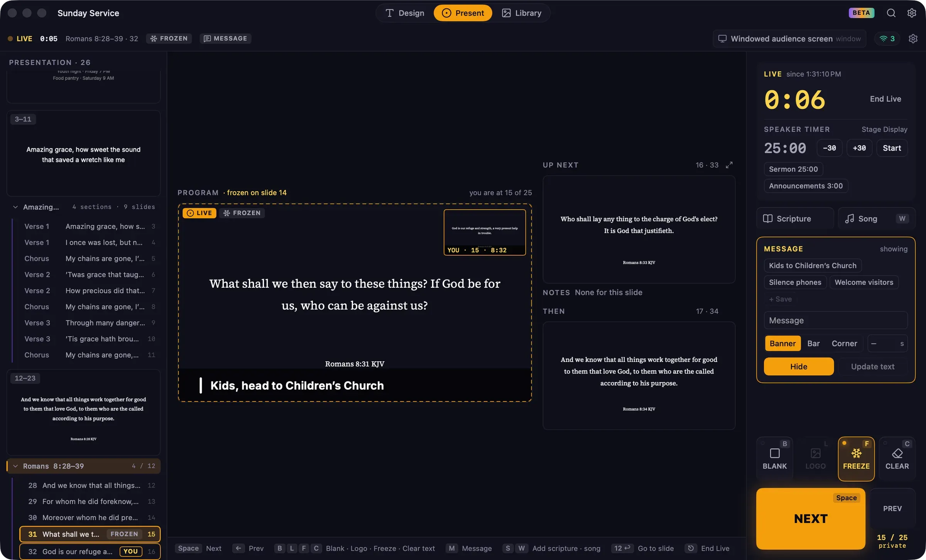Open the search icon in title bar
This screenshot has width=926, height=560.
click(x=891, y=13)
